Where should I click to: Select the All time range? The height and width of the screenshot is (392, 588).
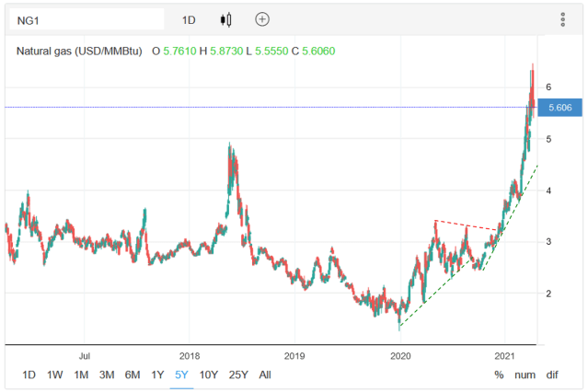coord(265,375)
